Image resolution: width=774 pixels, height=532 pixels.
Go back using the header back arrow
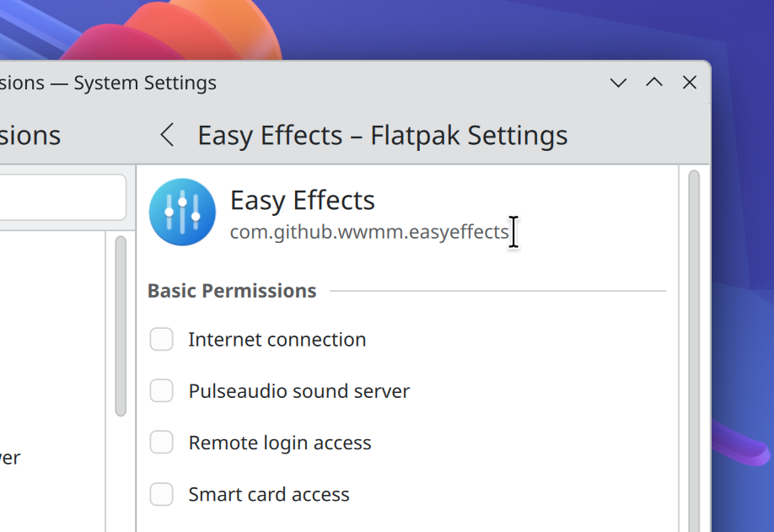(167, 135)
